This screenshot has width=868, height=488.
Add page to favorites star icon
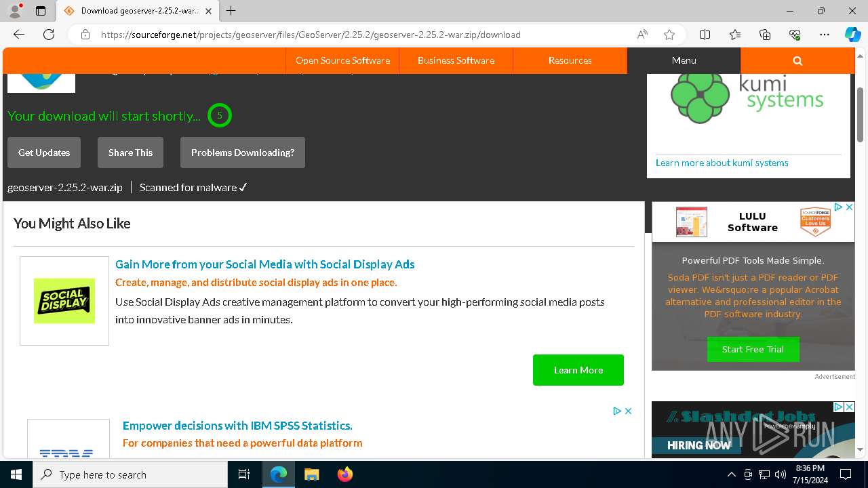[669, 35]
